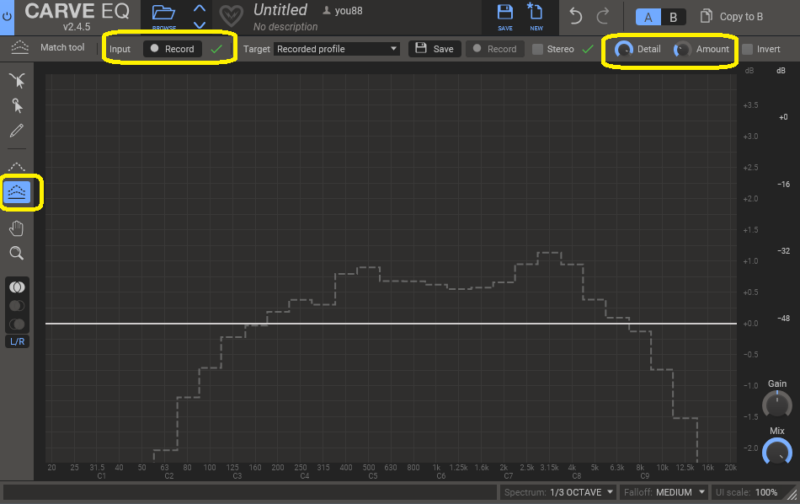Click the Mix knob
The height and width of the screenshot is (504, 800).
(776, 453)
